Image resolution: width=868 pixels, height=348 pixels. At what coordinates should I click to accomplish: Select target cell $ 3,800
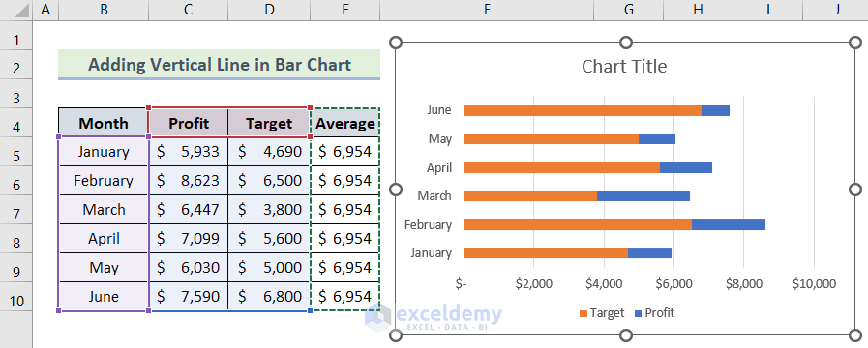(x=269, y=209)
